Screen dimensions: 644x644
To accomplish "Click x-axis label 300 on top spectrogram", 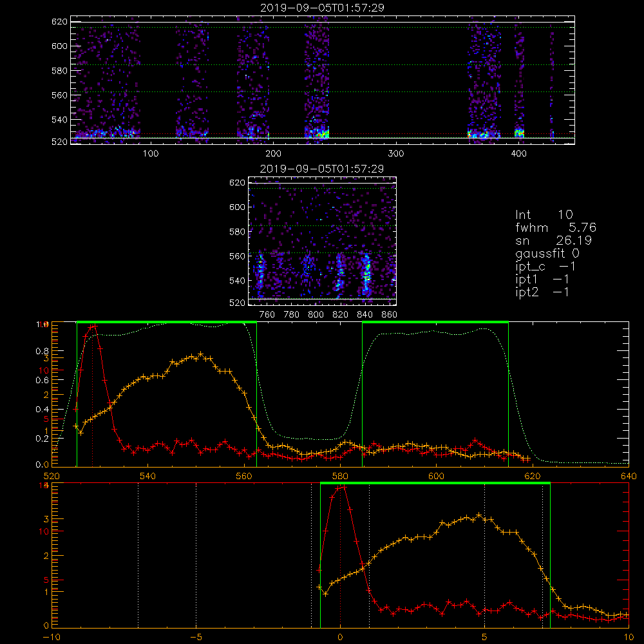I will (x=396, y=154).
